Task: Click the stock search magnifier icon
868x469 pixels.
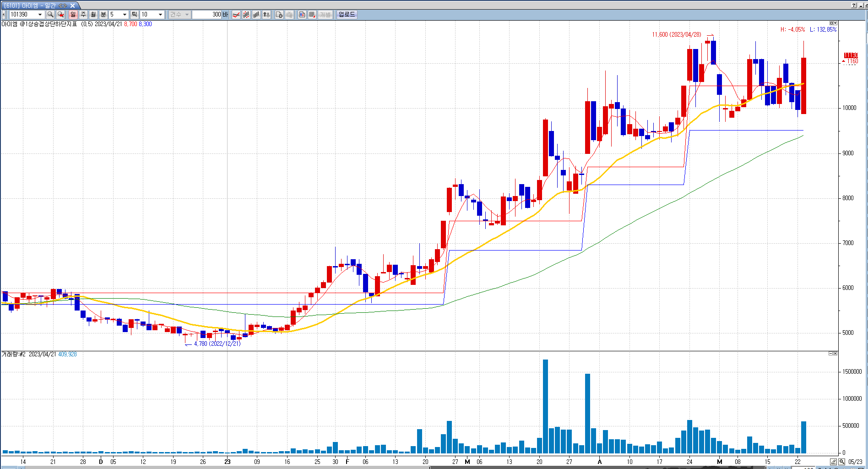Action: click(50, 15)
